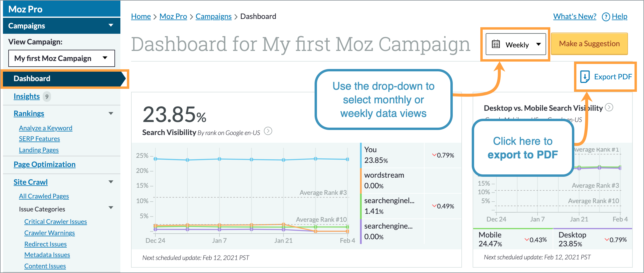The width and height of the screenshot is (644, 273).
Task: Expand the Issue Categories list
Action: point(111,207)
